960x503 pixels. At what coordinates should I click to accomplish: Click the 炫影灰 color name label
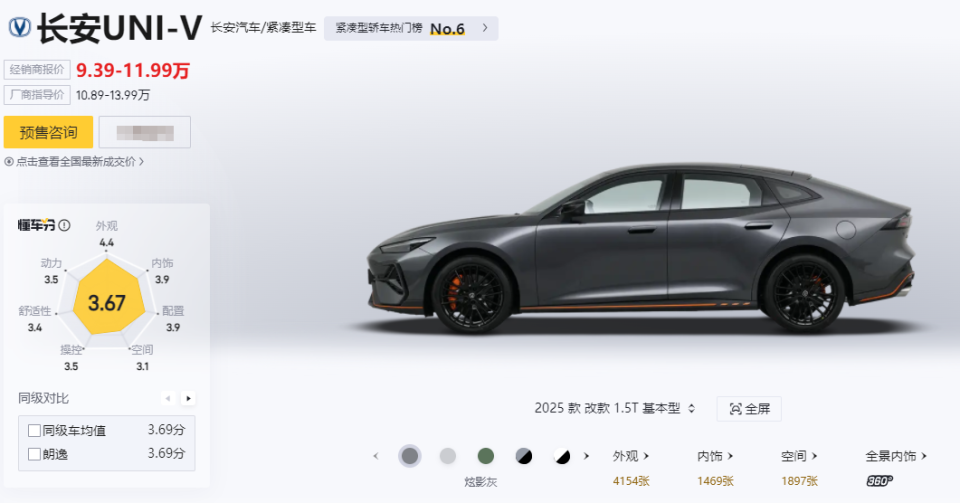coord(481,482)
